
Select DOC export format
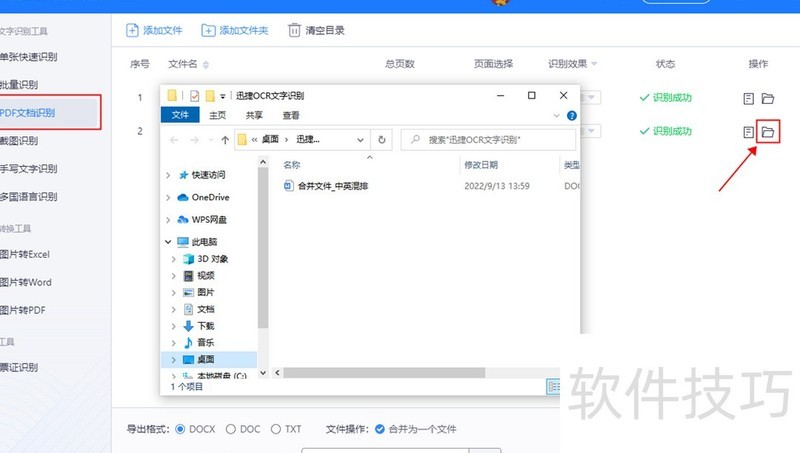pyautogui.click(x=231, y=429)
